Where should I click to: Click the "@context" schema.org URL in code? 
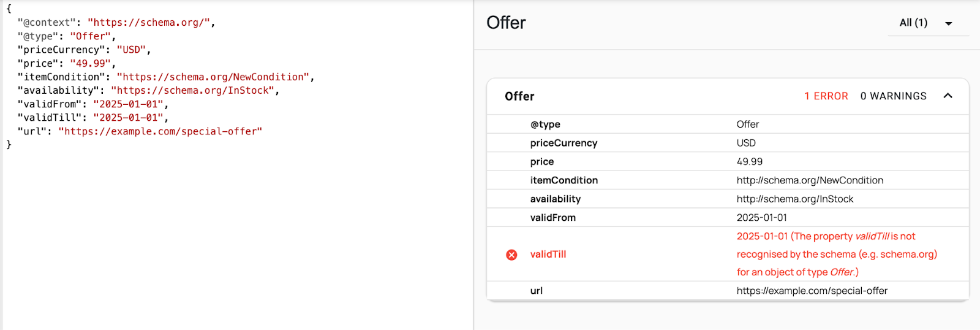click(x=149, y=23)
